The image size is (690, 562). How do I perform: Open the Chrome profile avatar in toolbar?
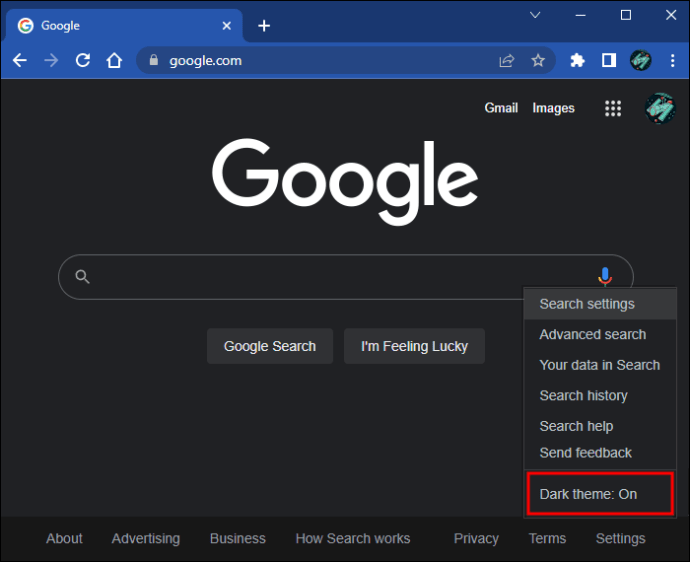[641, 60]
